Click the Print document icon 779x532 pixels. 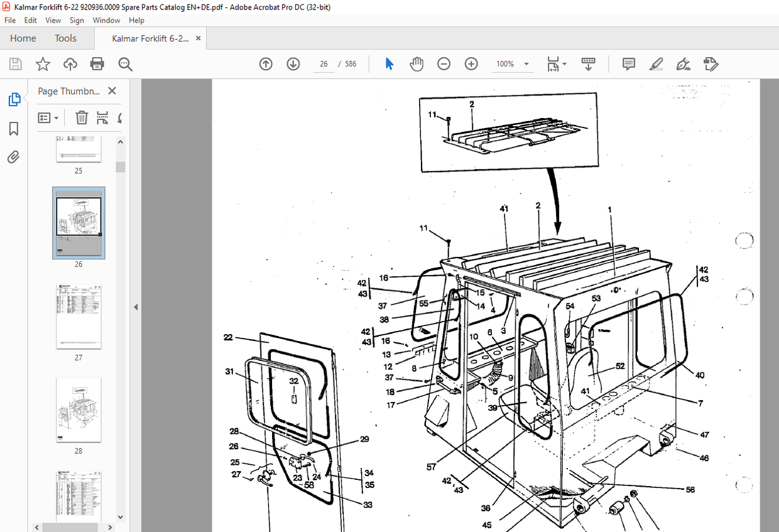[97, 63]
